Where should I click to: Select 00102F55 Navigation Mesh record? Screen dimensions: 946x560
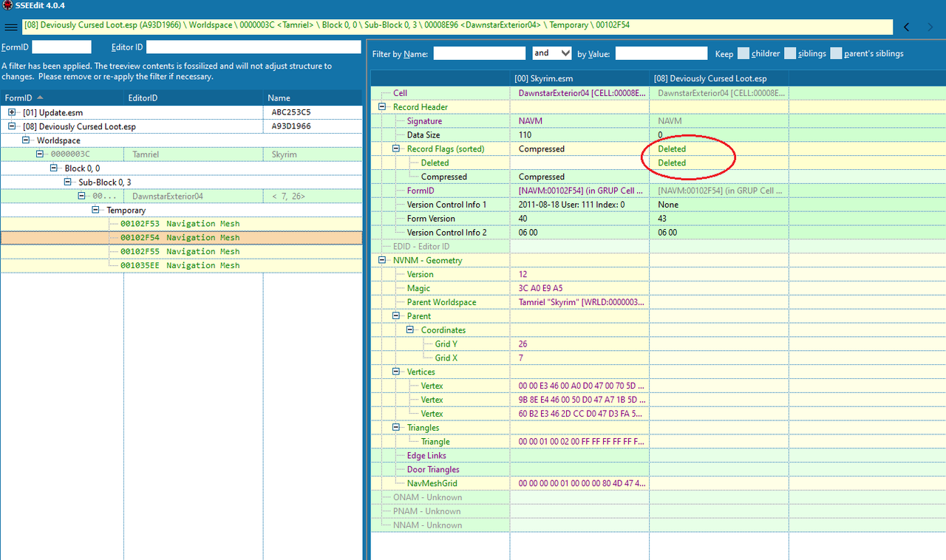[180, 252]
